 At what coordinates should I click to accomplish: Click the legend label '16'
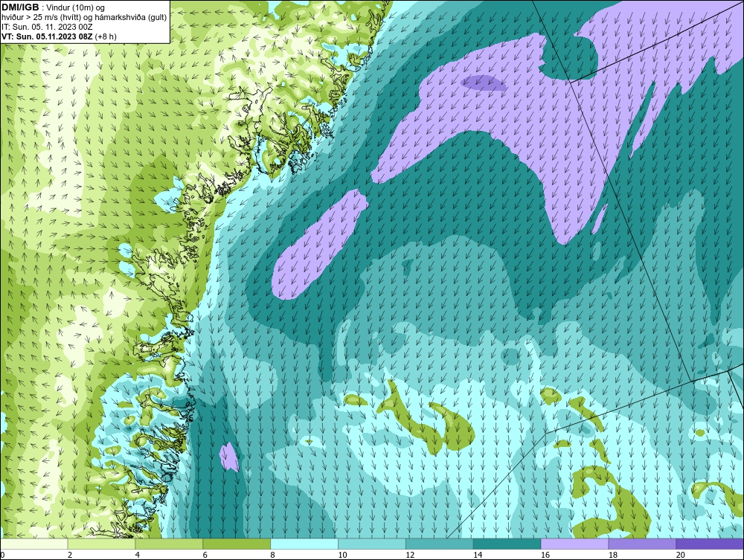click(545, 555)
